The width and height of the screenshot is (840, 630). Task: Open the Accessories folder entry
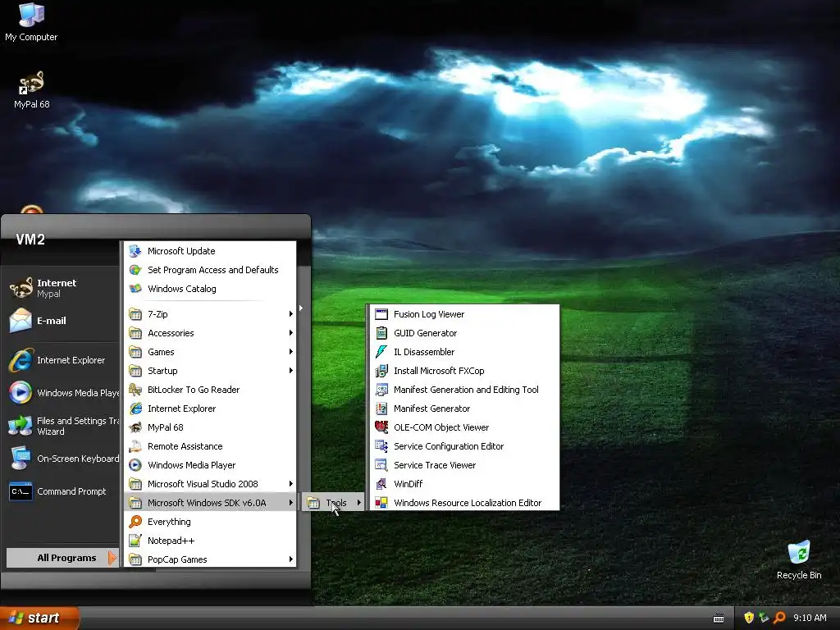(210, 333)
